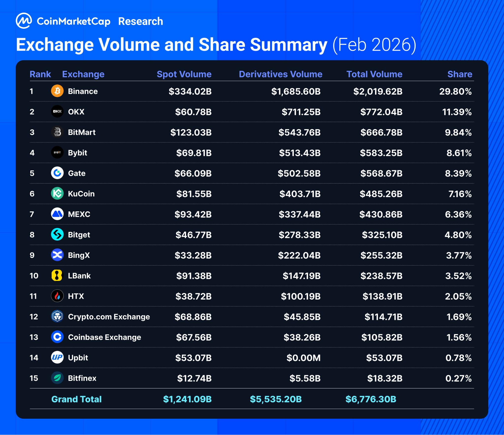Click the Upbit logo icon
The width and height of the screenshot is (504, 435).
pyautogui.click(x=57, y=357)
